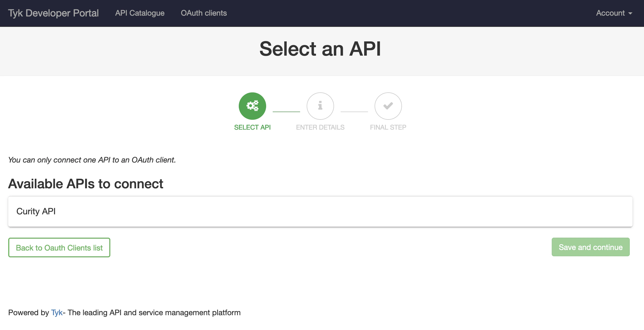This screenshot has width=644, height=330.
Task: Select the gear step in the progress wizard
Action: click(x=252, y=106)
